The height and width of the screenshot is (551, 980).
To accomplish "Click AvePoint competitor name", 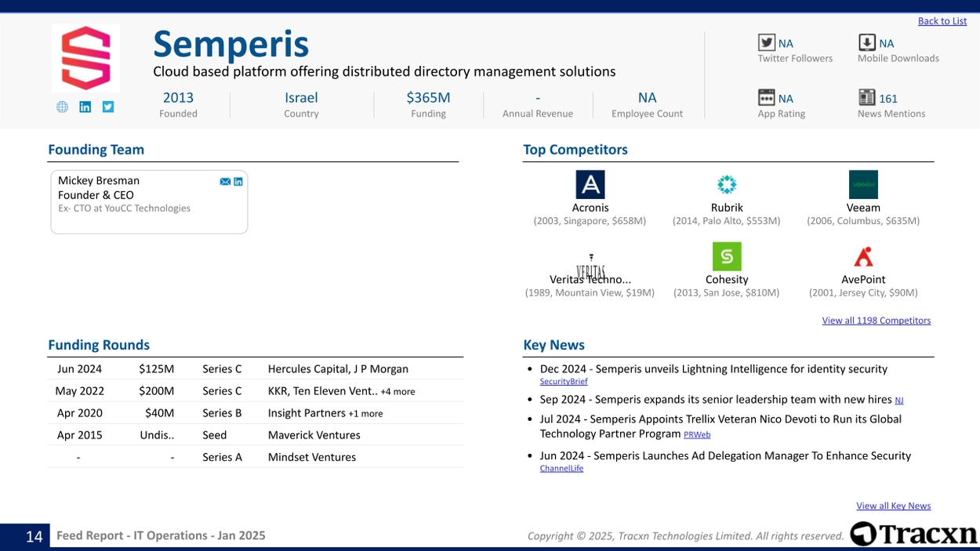I will (863, 279).
